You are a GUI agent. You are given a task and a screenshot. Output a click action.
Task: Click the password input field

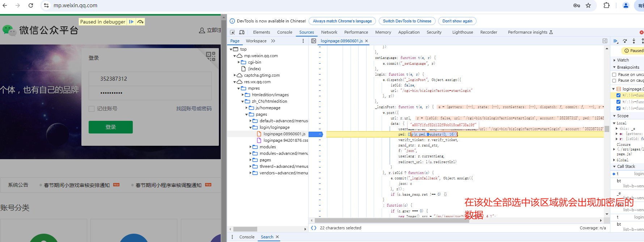[x=150, y=93]
